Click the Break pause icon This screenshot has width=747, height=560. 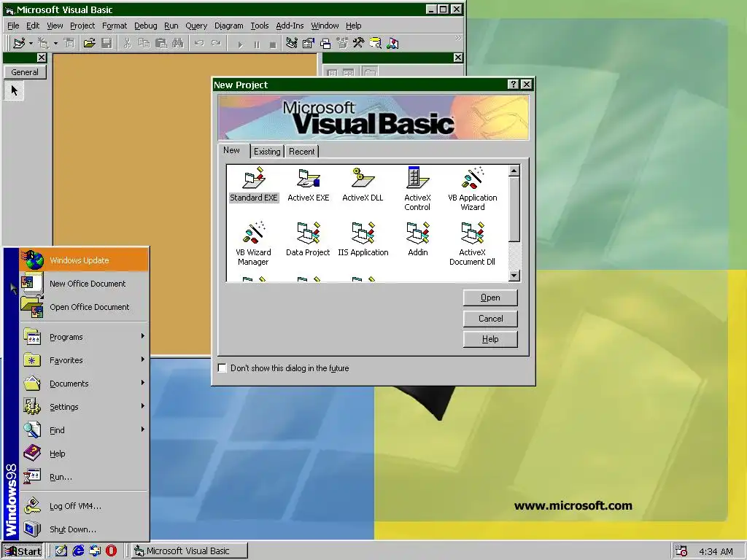click(x=257, y=44)
